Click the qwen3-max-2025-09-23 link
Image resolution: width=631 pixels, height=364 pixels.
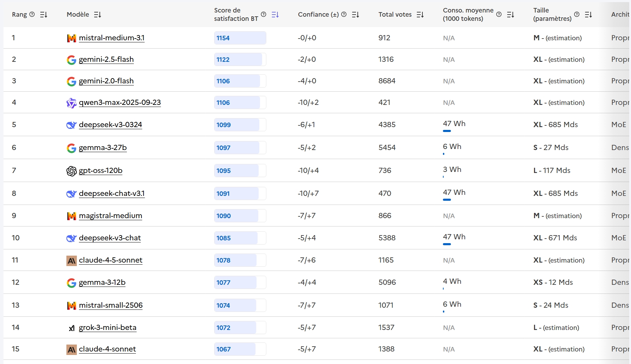click(120, 102)
